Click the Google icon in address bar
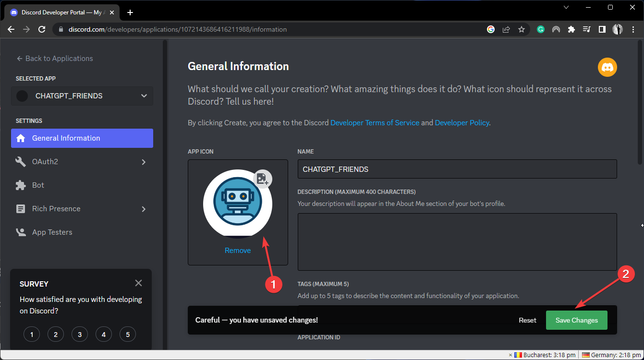644x360 pixels. coord(491,29)
